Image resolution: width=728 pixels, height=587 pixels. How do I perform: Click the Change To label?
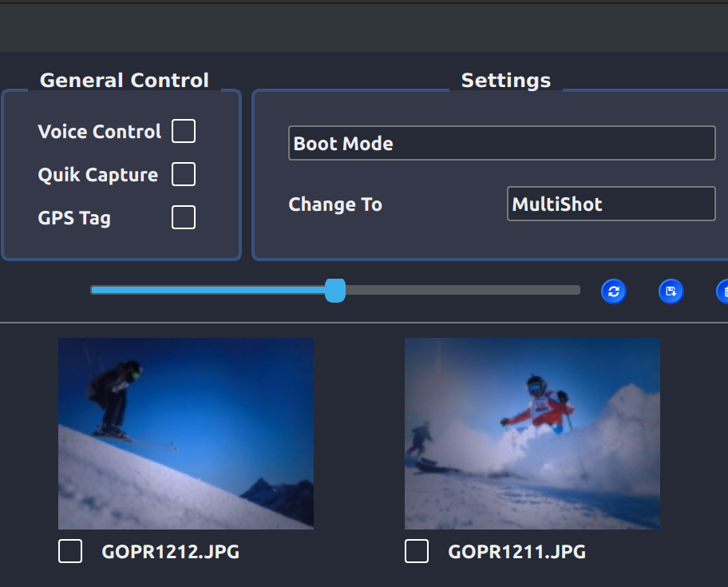(335, 204)
